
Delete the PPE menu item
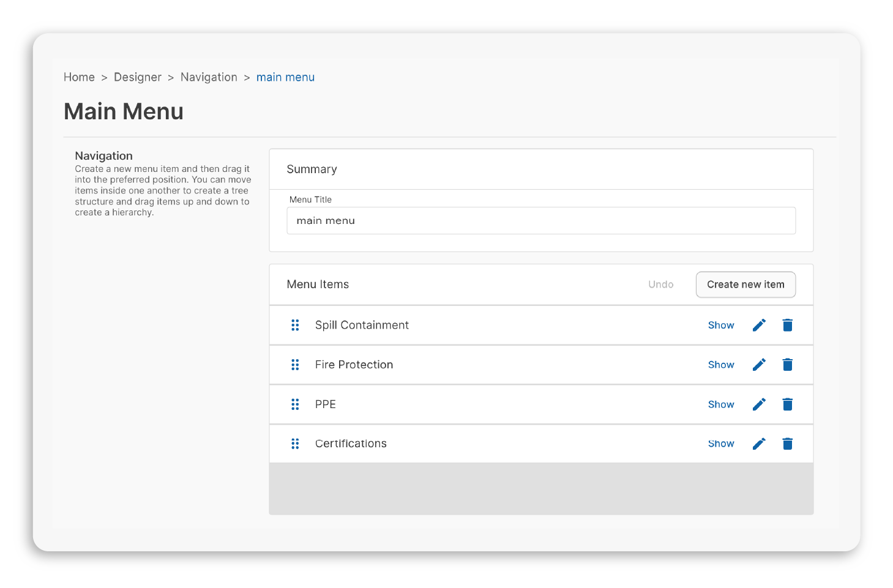[787, 404]
